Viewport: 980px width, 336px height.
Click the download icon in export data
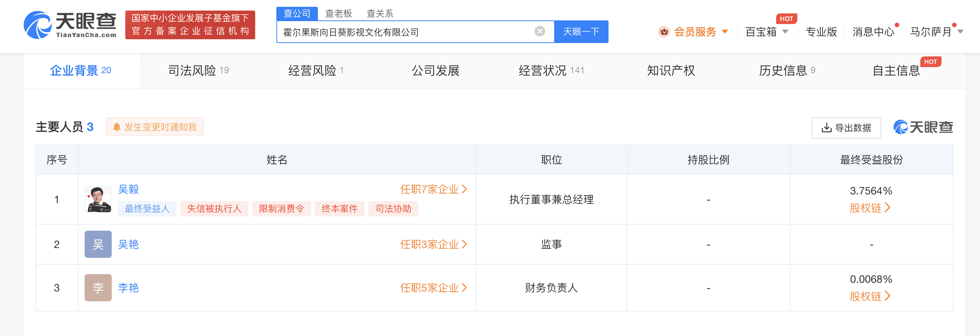point(826,128)
